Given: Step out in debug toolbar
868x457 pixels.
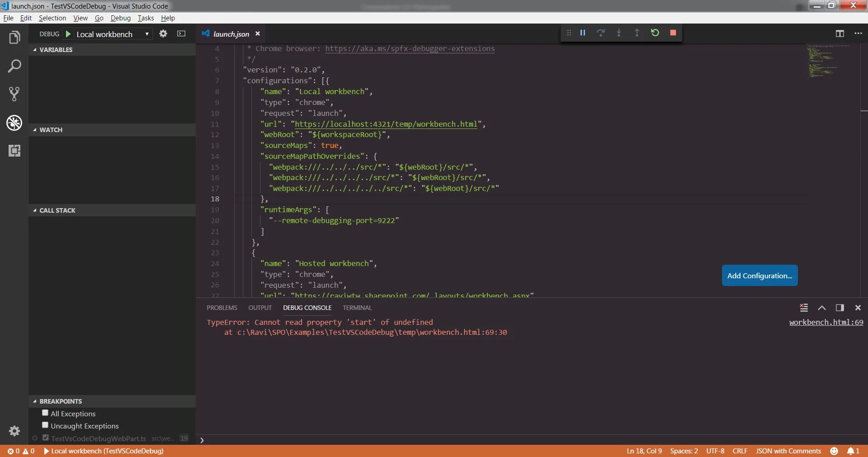Looking at the screenshot, I should point(637,33).
